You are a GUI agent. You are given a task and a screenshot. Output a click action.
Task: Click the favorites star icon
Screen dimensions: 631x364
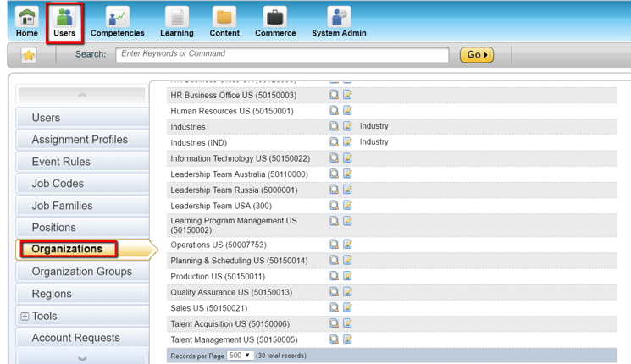tap(29, 56)
